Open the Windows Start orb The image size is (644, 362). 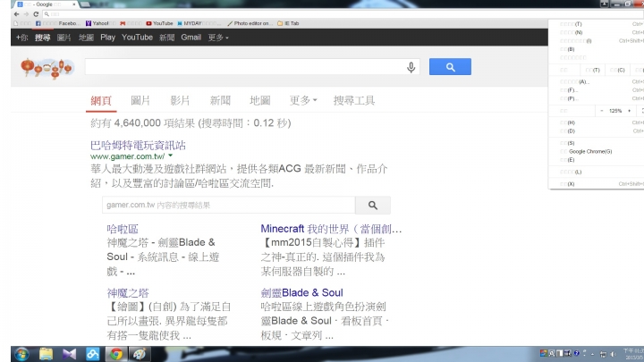21,354
